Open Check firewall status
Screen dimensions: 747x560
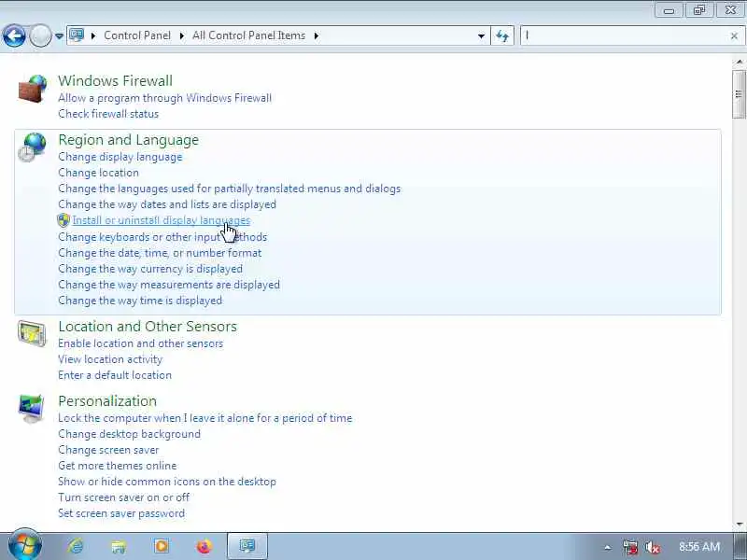click(x=108, y=114)
